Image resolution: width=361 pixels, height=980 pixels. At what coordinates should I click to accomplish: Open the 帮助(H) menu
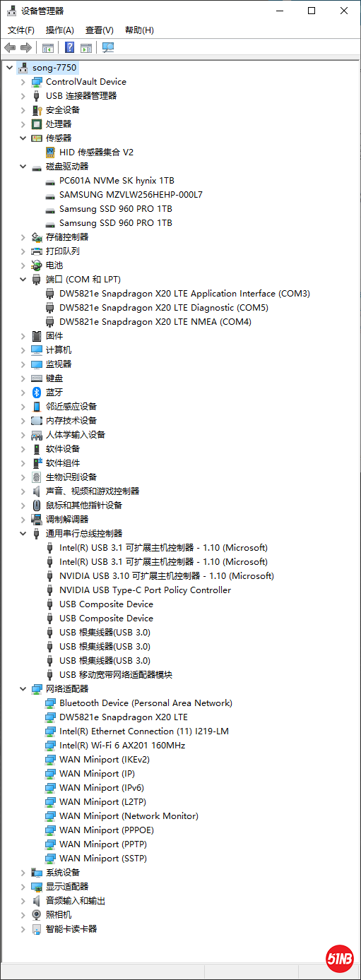tap(139, 30)
